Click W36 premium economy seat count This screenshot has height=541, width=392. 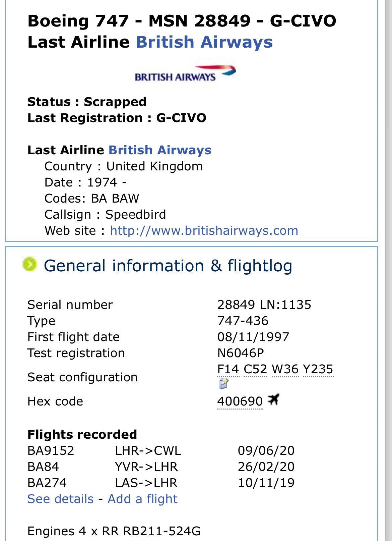285,369
